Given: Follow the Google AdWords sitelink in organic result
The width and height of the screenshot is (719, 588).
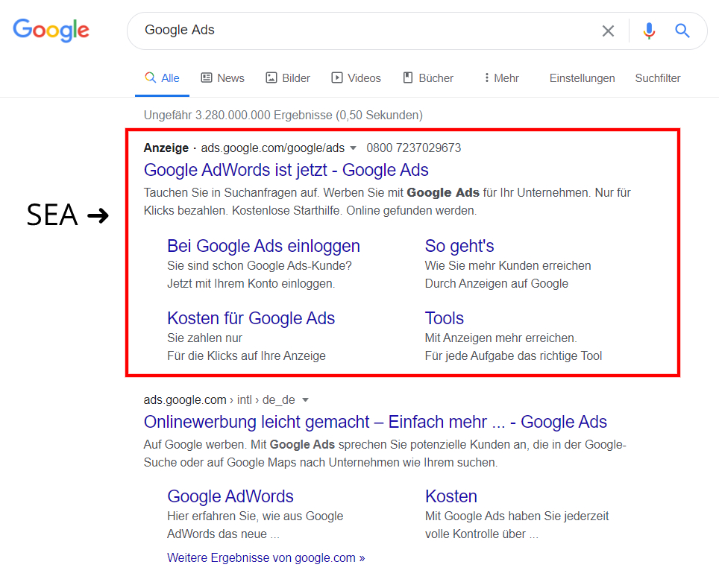Looking at the screenshot, I should [x=230, y=496].
